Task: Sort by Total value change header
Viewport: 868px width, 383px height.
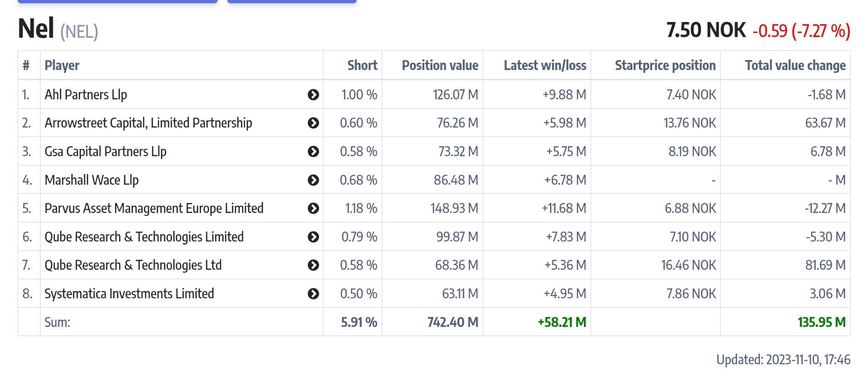Action: coord(795,66)
